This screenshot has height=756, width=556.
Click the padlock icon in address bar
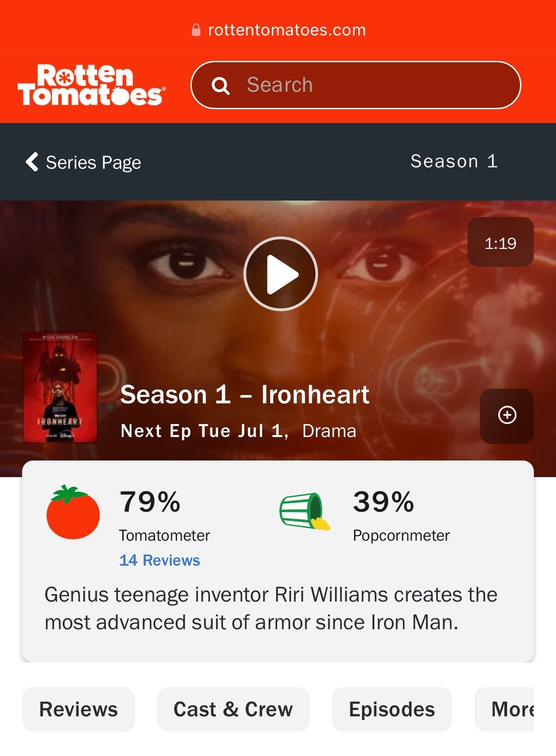[x=196, y=30]
